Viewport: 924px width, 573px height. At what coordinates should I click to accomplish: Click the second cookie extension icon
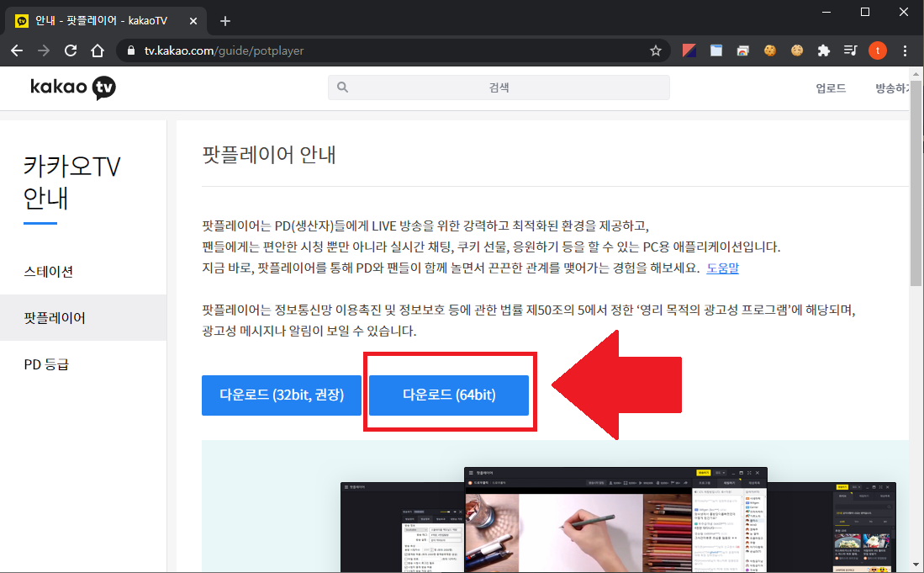[797, 50]
